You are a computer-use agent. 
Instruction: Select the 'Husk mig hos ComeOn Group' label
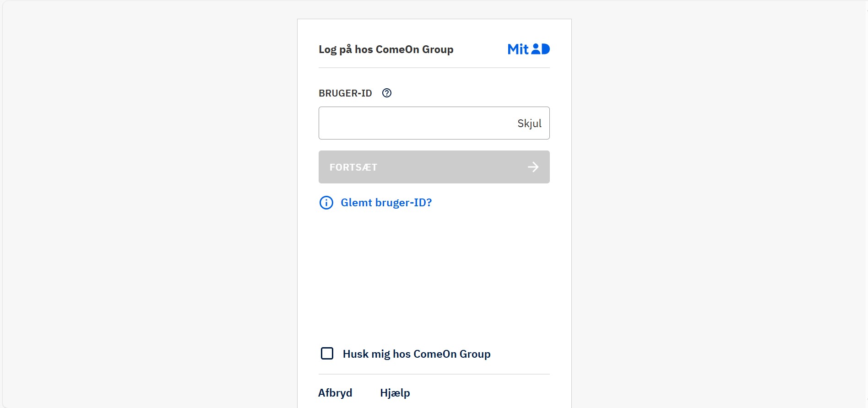pos(417,354)
